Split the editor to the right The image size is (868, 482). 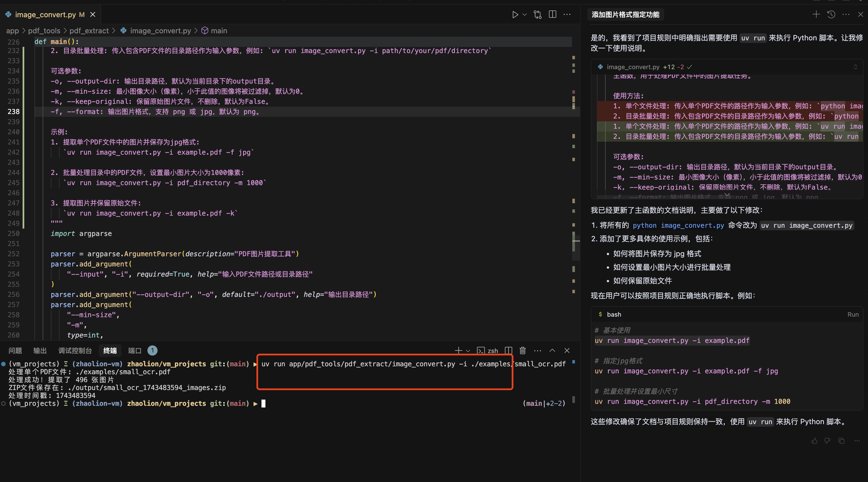tap(553, 14)
